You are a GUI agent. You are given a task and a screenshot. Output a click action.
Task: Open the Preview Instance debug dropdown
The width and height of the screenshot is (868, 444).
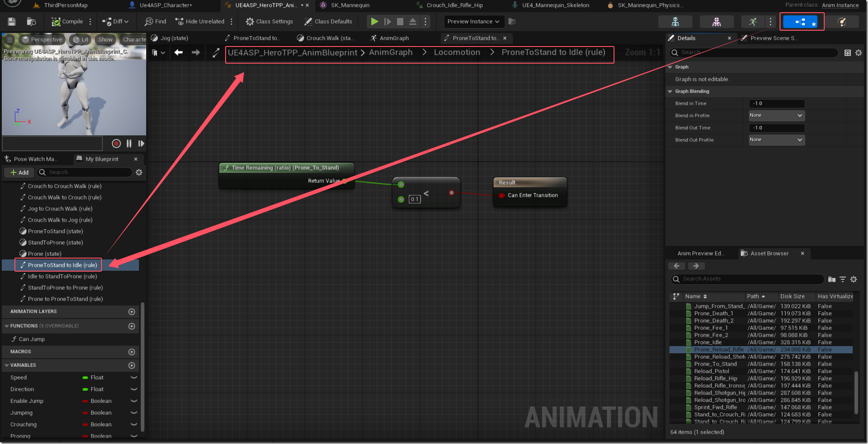coord(474,22)
